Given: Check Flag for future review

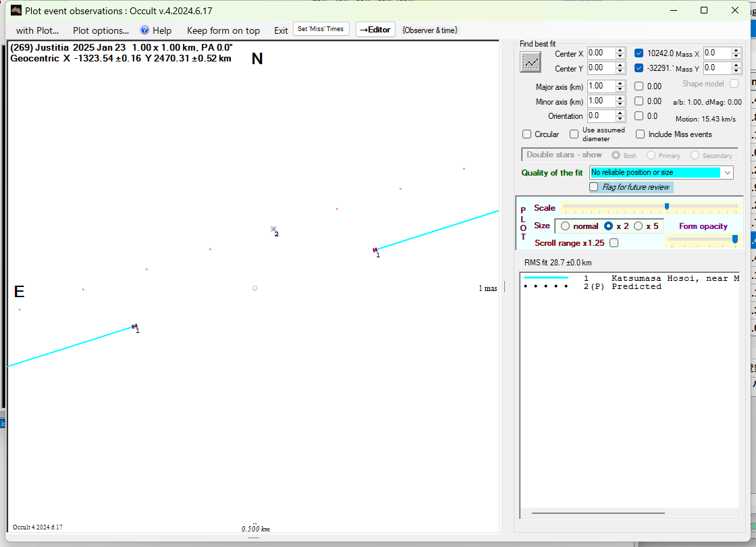Looking at the screenshot, I should pyautogui.click(x=594, y=187).
